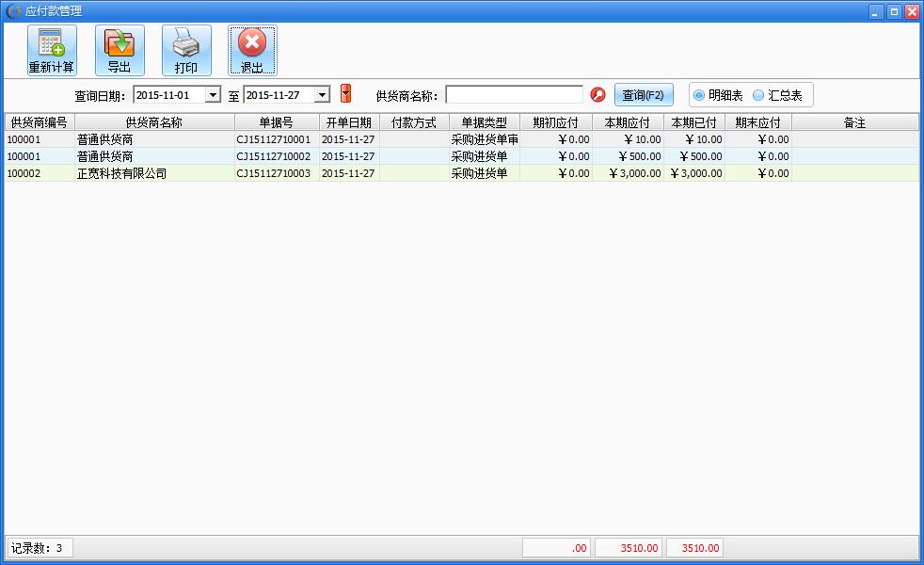Minimize the 应付款管理 window
This screenshot has width=924, height=565.
pyautogui.click(x=876, y=11)
